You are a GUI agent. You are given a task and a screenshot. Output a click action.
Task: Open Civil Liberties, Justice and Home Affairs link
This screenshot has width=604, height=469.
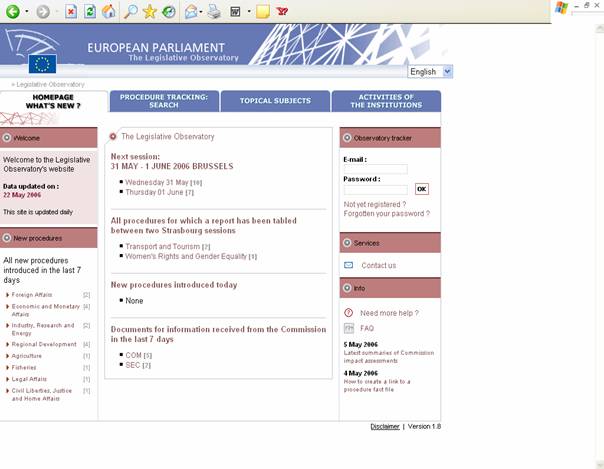42,394
